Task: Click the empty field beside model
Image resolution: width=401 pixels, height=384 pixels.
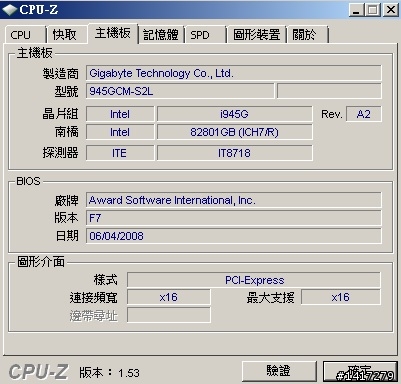Action: (x=329, y=91)
